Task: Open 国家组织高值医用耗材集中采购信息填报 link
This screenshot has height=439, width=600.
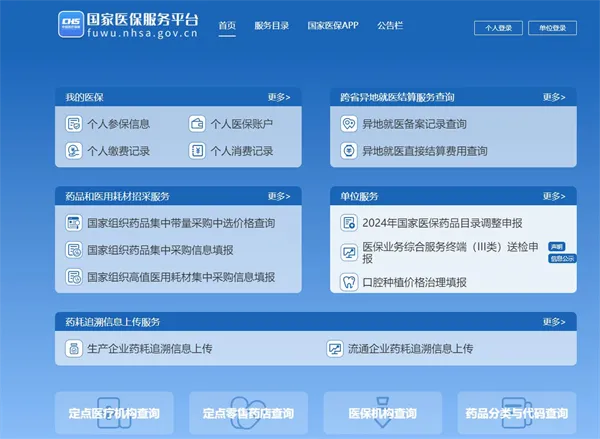Action: 181,277
